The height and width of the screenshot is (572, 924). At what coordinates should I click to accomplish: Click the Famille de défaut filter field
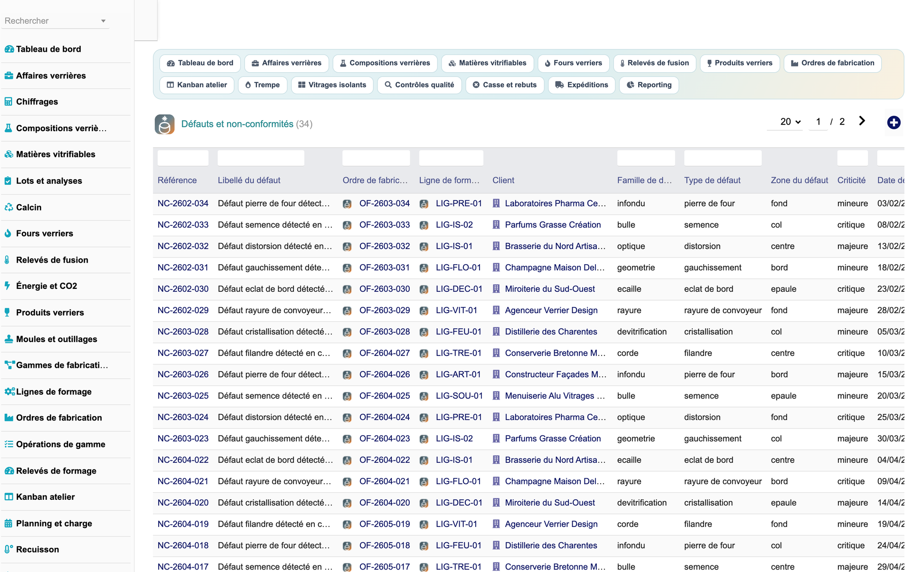(646, 158)
